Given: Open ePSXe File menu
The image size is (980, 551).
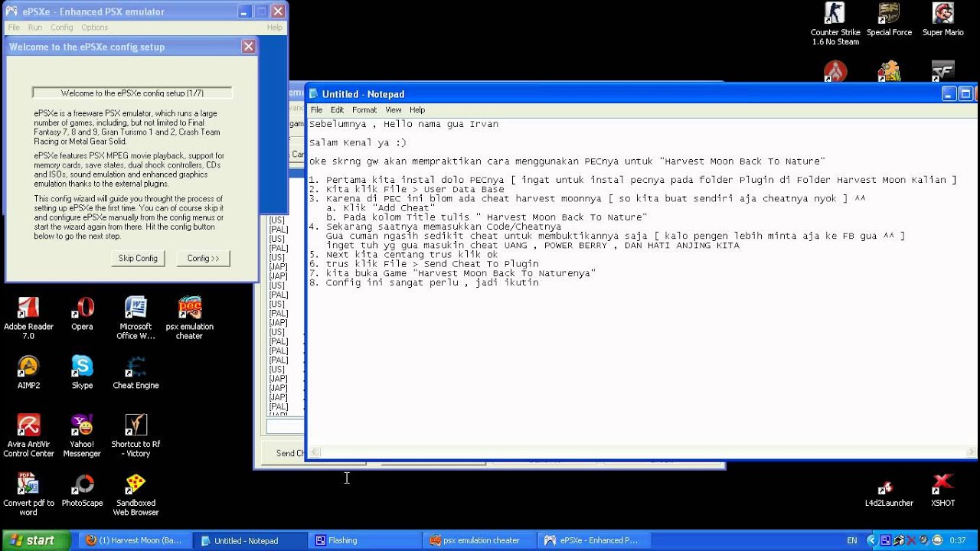Looking at the screenshot, I should click(x=14, y=28).
